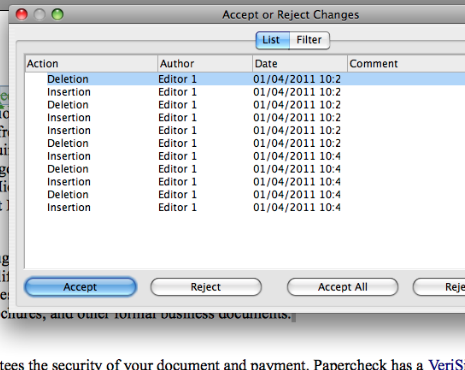This screenshot has height=370, width=465.
Task: Sort by the Comment column header
Action: 406,64
